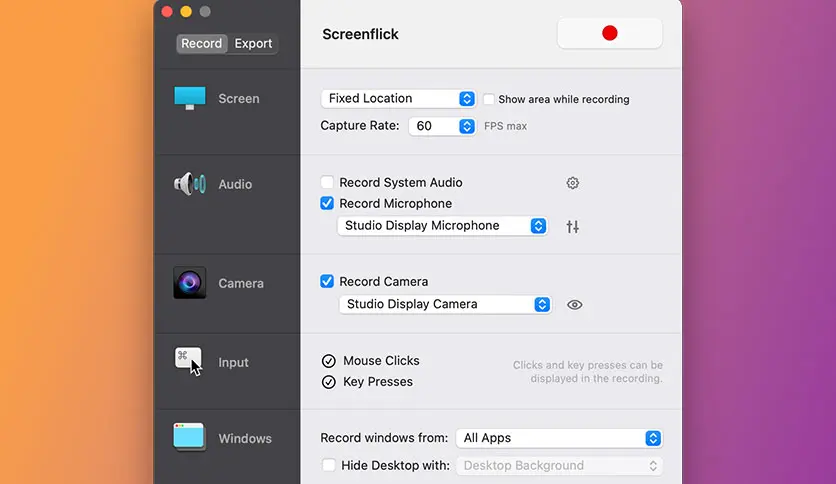Open microphone level adjustment sliders icon
This screenshot has height=484, width=836.
pos(573,227)
